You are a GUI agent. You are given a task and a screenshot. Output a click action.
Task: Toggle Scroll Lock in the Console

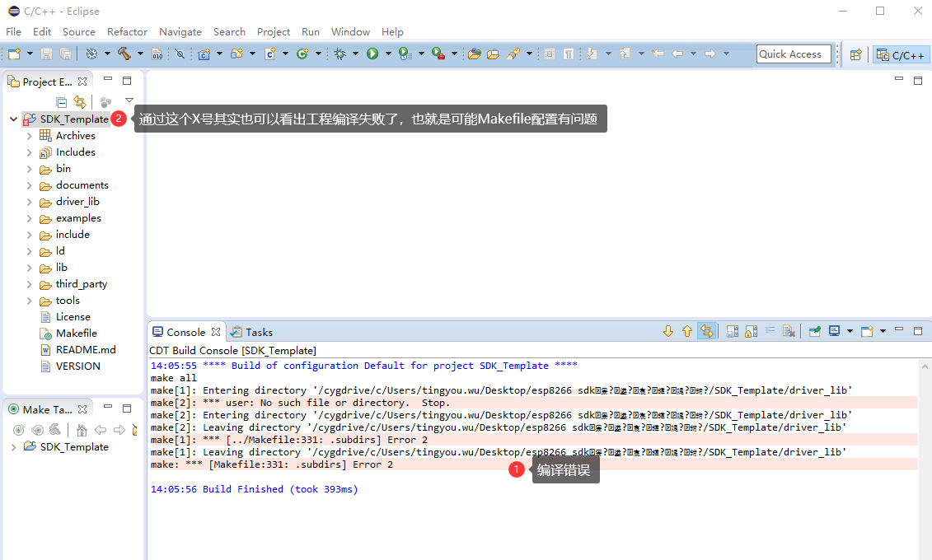pyautogui.click(x=750, y=331)
